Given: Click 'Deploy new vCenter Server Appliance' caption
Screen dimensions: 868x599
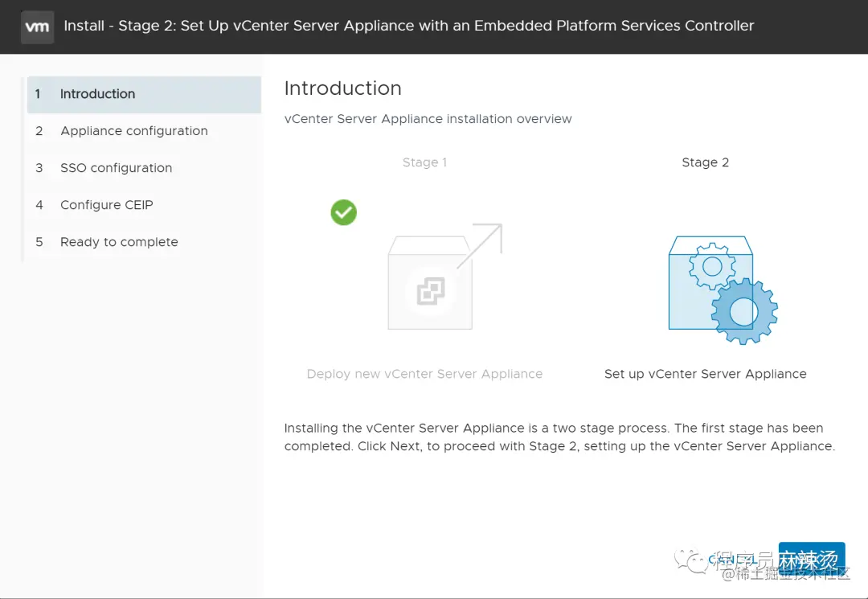Looking at the screenshot, I should coord(424,374).
